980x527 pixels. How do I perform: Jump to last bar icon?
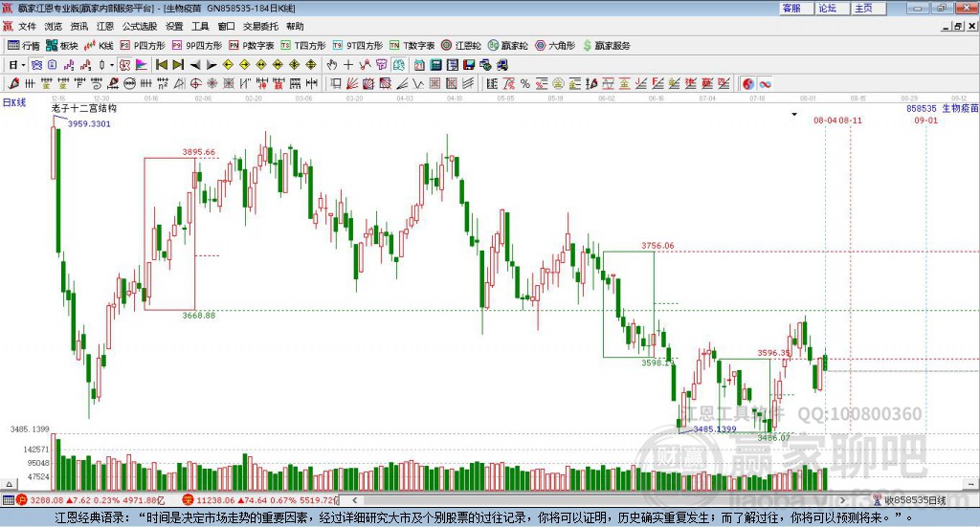click(178, 64)
